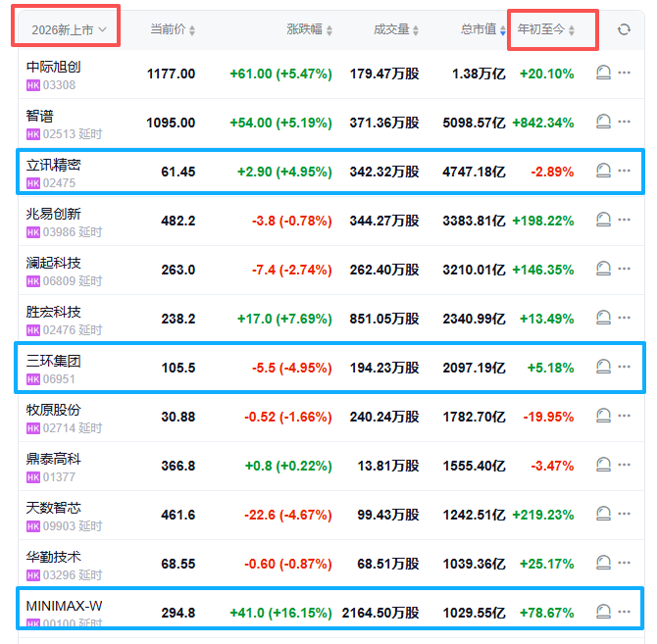Click volume 2164.50万股
The image size is (657, 644).
(x=380, y=613)
